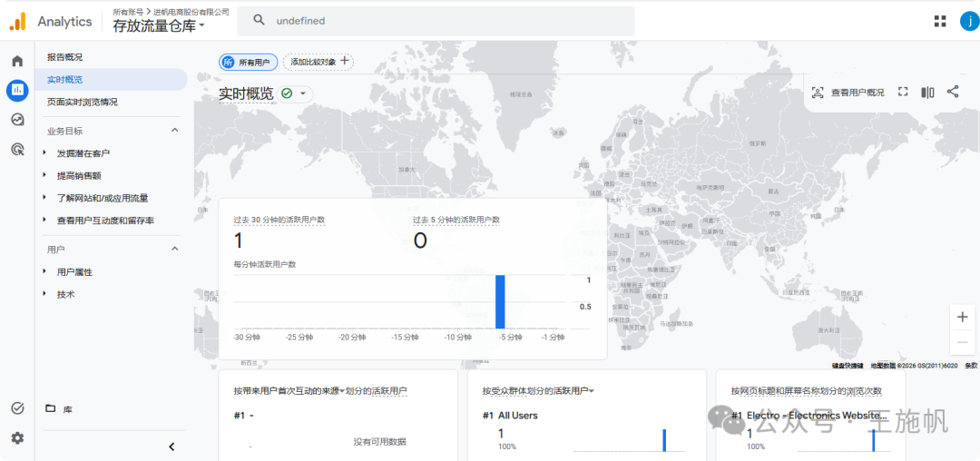Open dropdown arrow next to 实时概览 title
The image size is (980, 461).
tap(303, 93)
